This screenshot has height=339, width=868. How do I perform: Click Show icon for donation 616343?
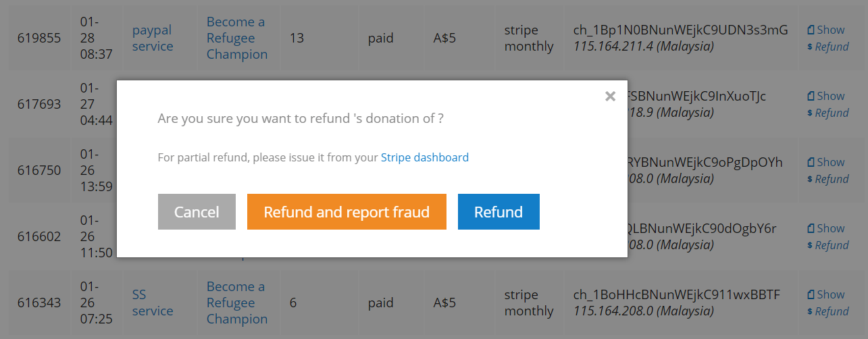click(x=826, y=294)
